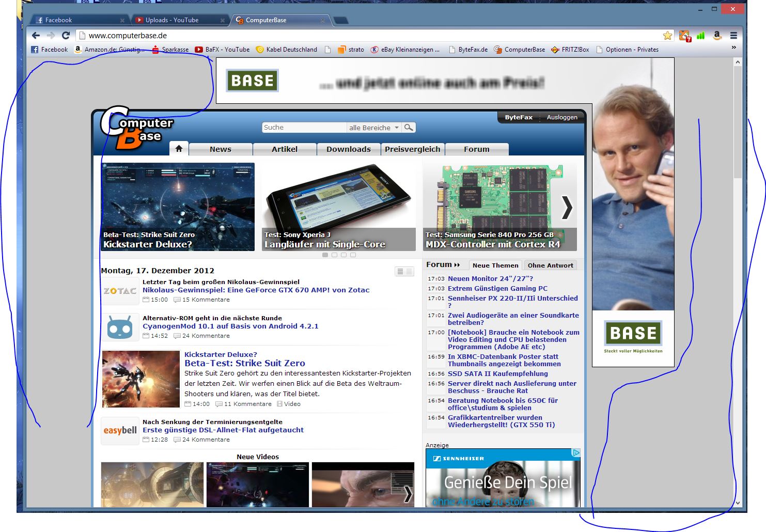The height and width of the screenshot is (532, 766).
Task: Open the News navigation tab
Action: pyautogui.click(x=221, y=149)
